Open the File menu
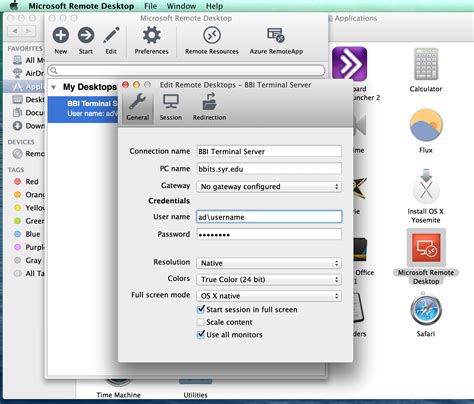Screen dimensions: 474x404 click(151, 6)
